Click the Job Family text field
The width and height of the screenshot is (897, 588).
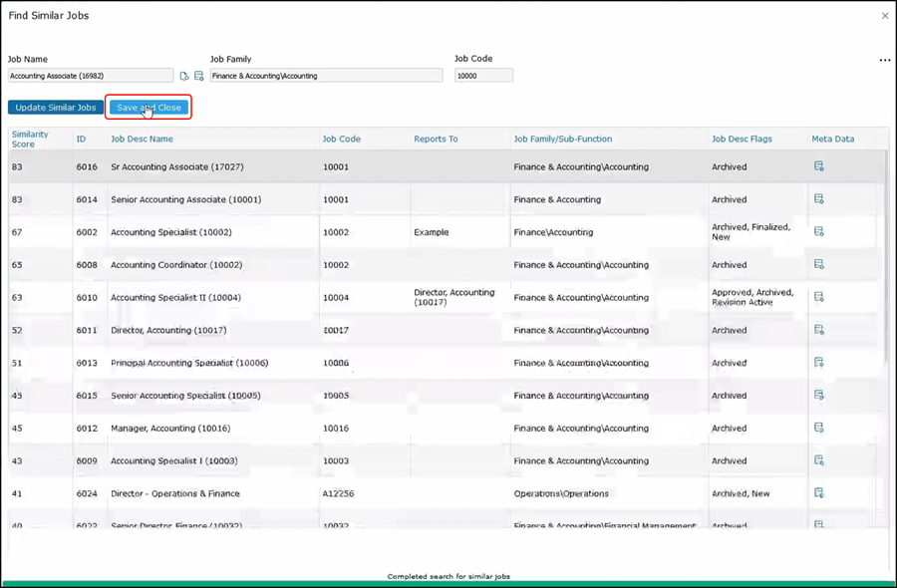coord(325,76)
